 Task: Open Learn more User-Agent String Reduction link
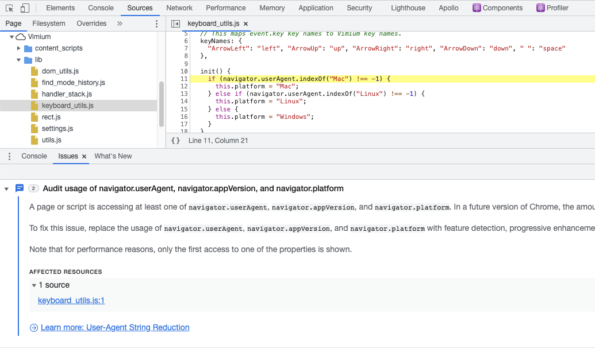point(115,327)
